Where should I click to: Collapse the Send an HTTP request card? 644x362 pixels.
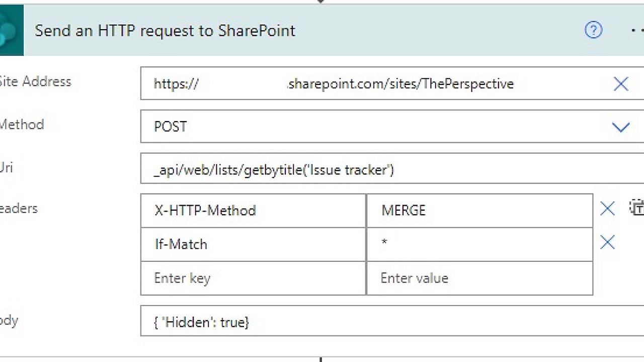pyautogui.click(x=165, y=31)
